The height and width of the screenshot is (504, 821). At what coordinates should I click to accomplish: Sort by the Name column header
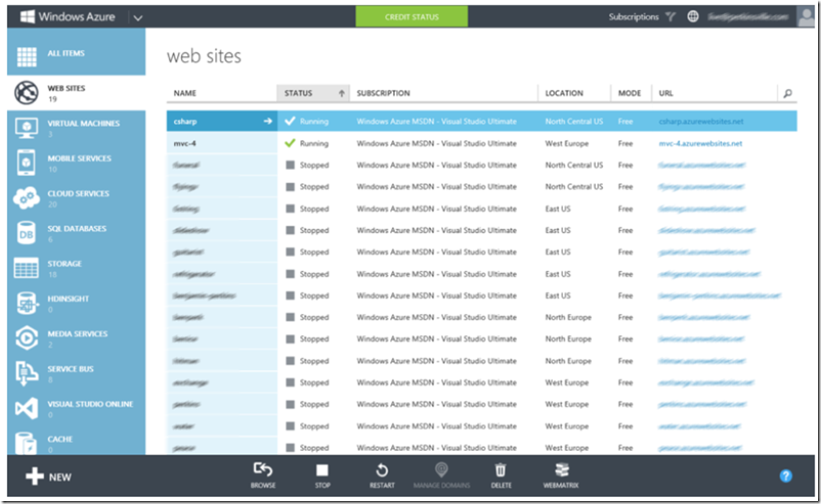(x=185, y=93)
